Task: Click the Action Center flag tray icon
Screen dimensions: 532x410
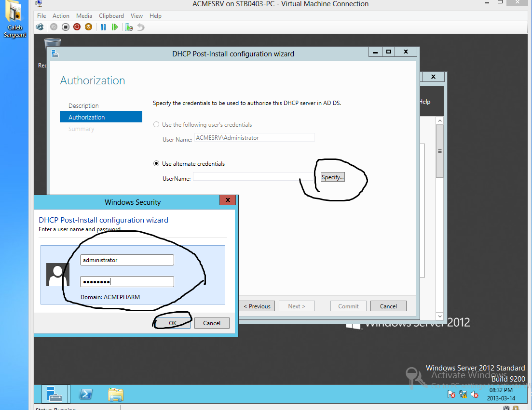Action: [x=451, y=394]
